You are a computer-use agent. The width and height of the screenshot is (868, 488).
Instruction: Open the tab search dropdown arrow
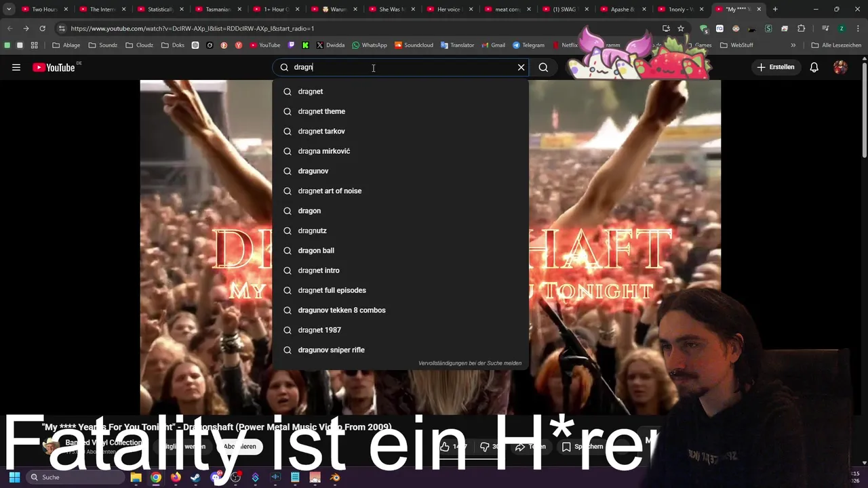click(x=9, y=9)
